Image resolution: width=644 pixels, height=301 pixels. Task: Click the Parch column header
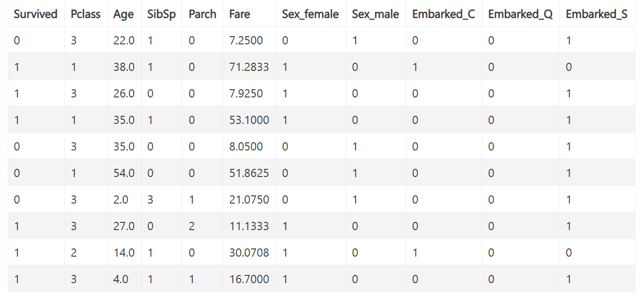(202, 14)
